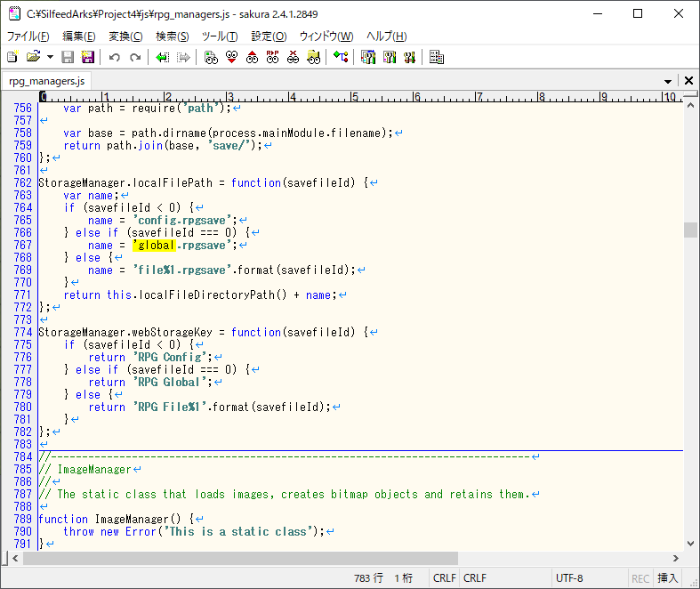Viewport: 700px width, 589px height.
Task: Click the '1 桁' column indicator in status bar
Action: [x=403, y=578]
